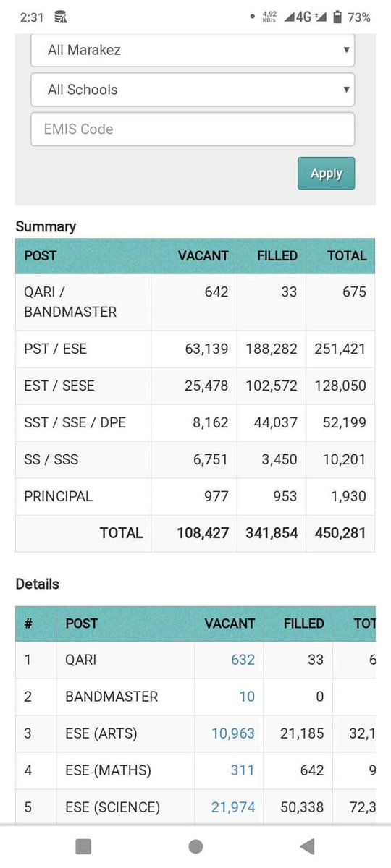
Task: Open the BANDMASTER vacant count 10 link
Action: 247,697
